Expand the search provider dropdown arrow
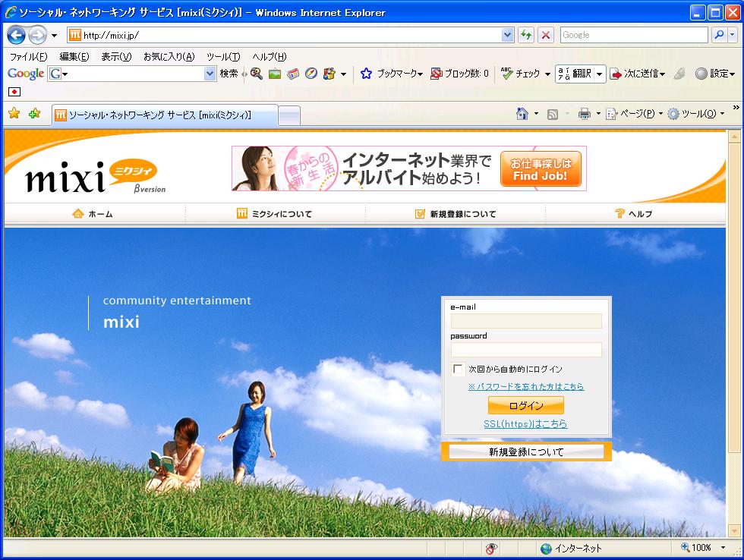This screenshot has width=744, height=560. 733,35
